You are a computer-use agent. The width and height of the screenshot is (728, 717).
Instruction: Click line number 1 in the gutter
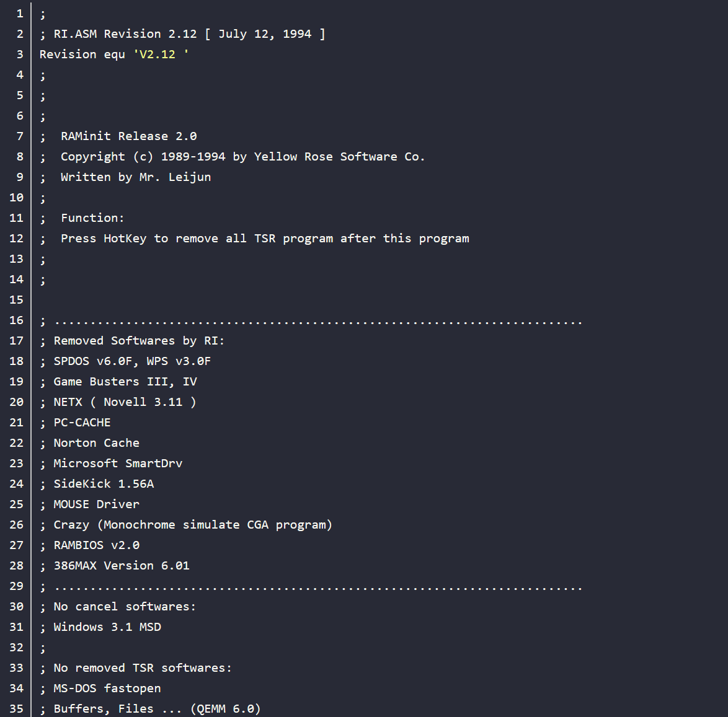(x=20, y=14)
